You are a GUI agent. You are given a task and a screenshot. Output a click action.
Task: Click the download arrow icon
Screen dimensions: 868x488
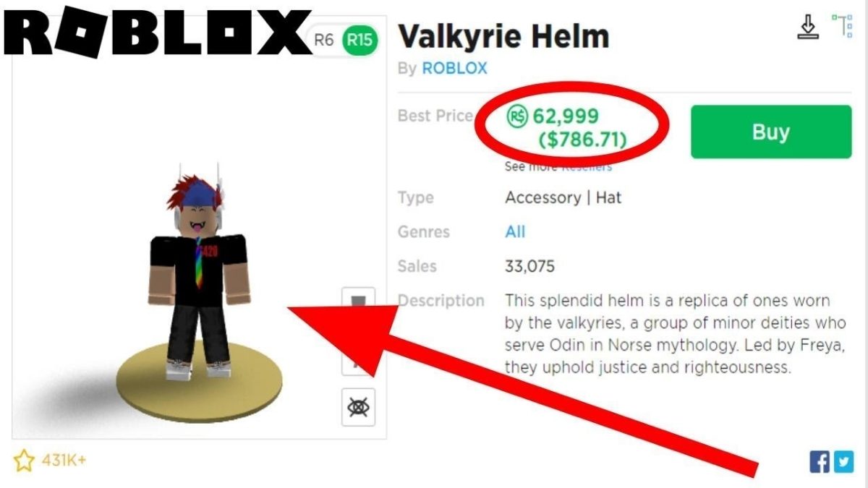coord(807,27)
